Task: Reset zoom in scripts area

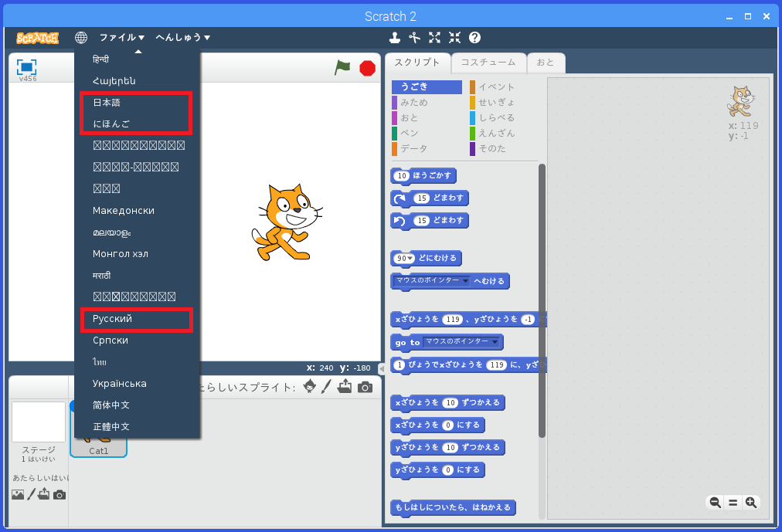Action: [x=733, y=503]
